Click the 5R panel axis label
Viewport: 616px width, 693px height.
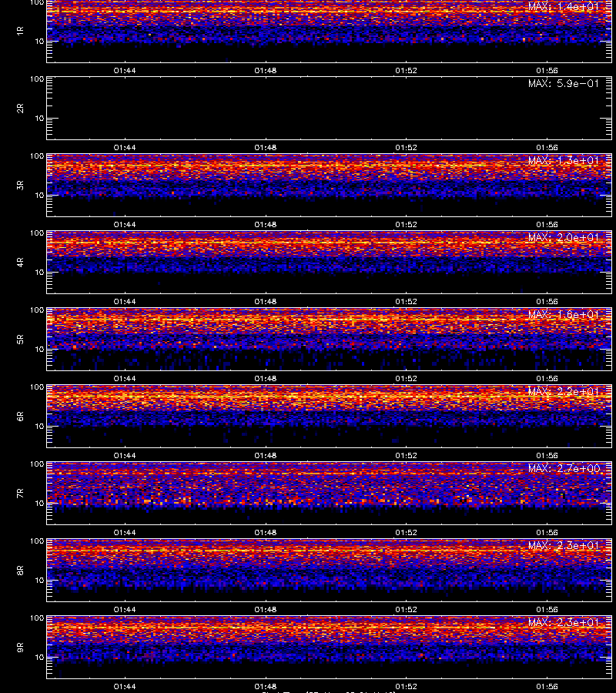pyautogui.click(x=20, y=339)
